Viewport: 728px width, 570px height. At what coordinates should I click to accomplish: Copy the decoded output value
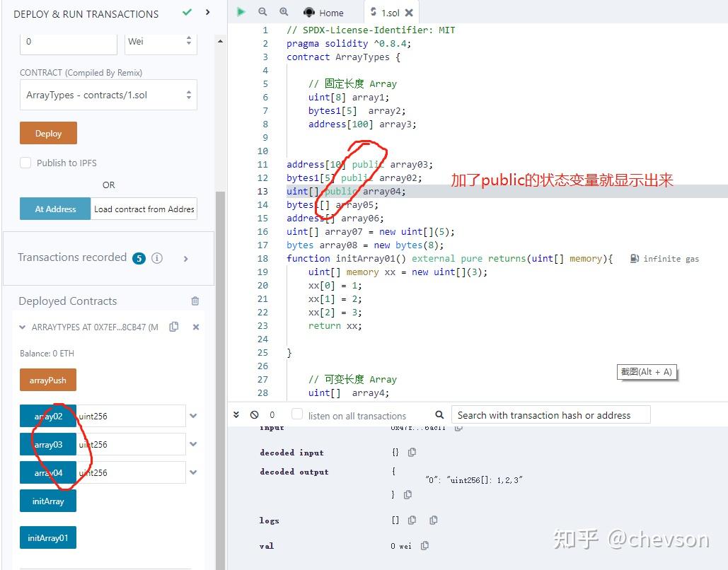pos(408,495)
